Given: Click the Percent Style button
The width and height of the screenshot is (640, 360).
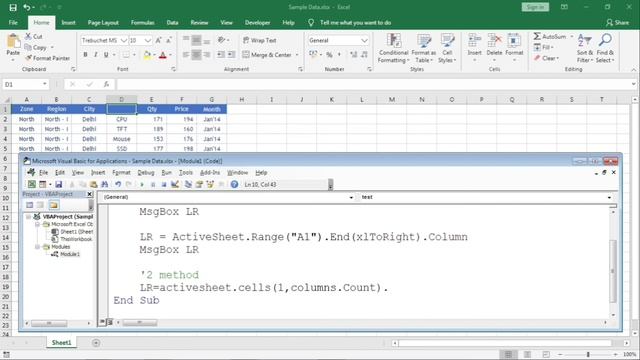Looking at the screenshot, I should pyautogui.click(x=329, y=55).
